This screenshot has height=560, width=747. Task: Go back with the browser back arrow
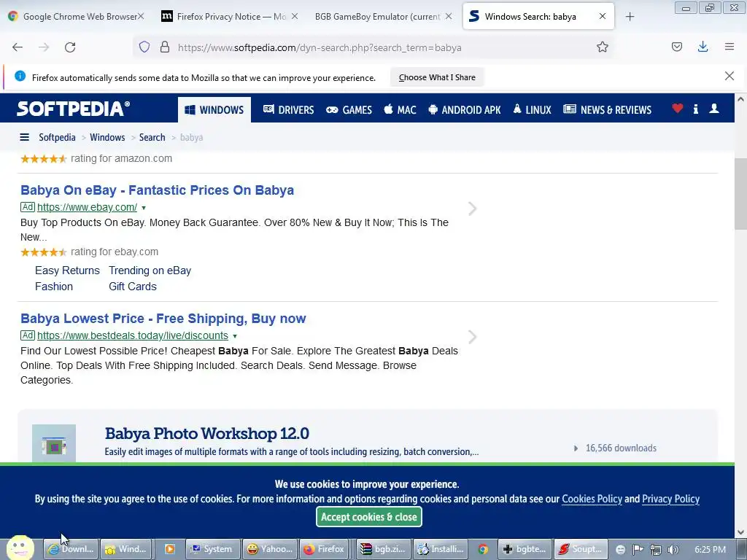tap(18, 47)
